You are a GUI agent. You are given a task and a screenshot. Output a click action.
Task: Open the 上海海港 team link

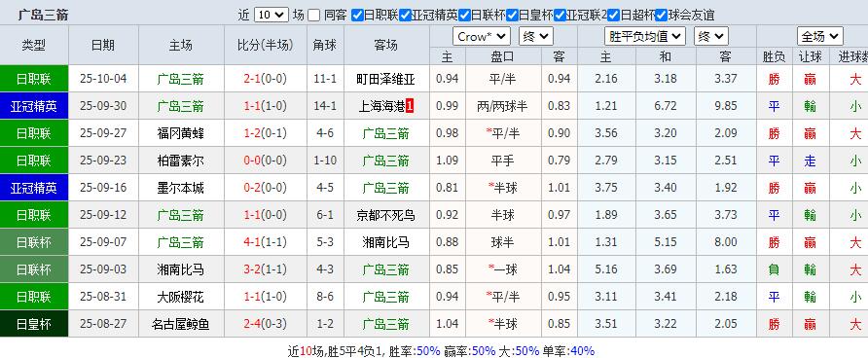tap(382, 106)
